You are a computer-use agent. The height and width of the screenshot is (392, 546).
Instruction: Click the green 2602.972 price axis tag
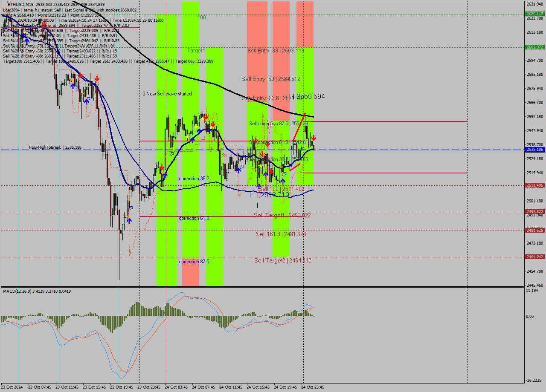tap(534, 47)
